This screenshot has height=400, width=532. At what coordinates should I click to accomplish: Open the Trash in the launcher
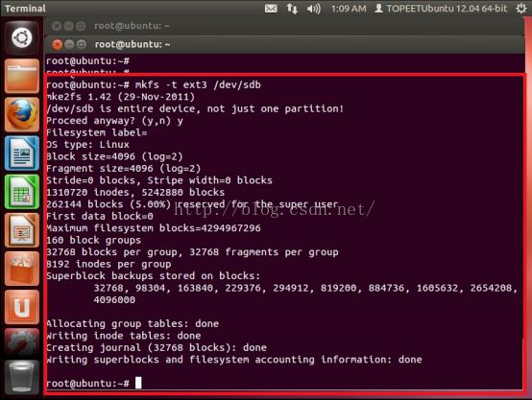point(22,377)
